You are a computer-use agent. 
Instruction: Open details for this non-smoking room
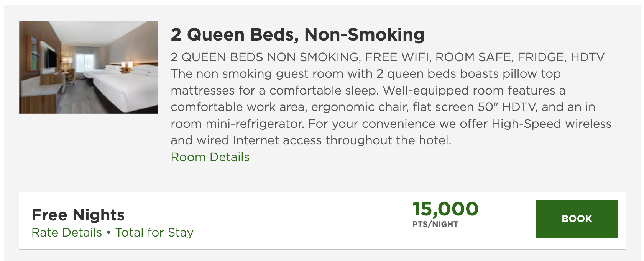point(209,157)
